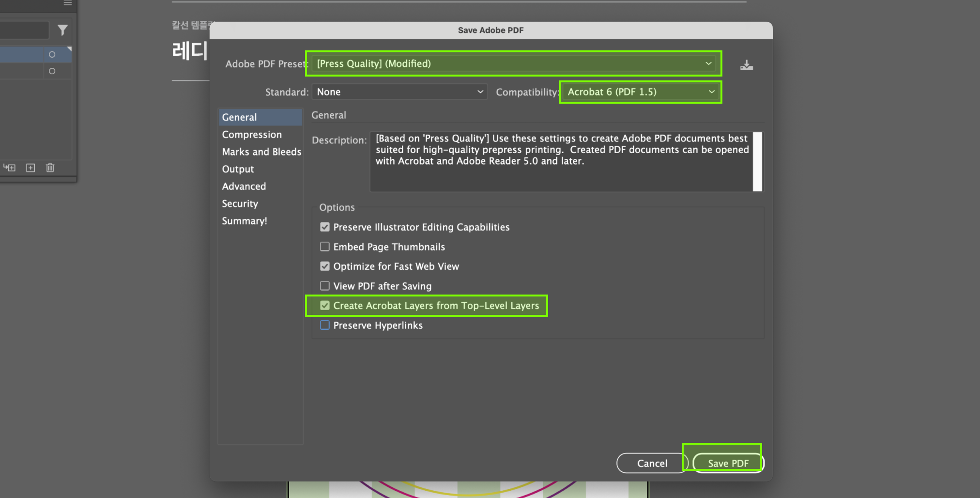
Task: Tick the Preserve Hyperlinks checkbox
Action: [x=325, y=325]
